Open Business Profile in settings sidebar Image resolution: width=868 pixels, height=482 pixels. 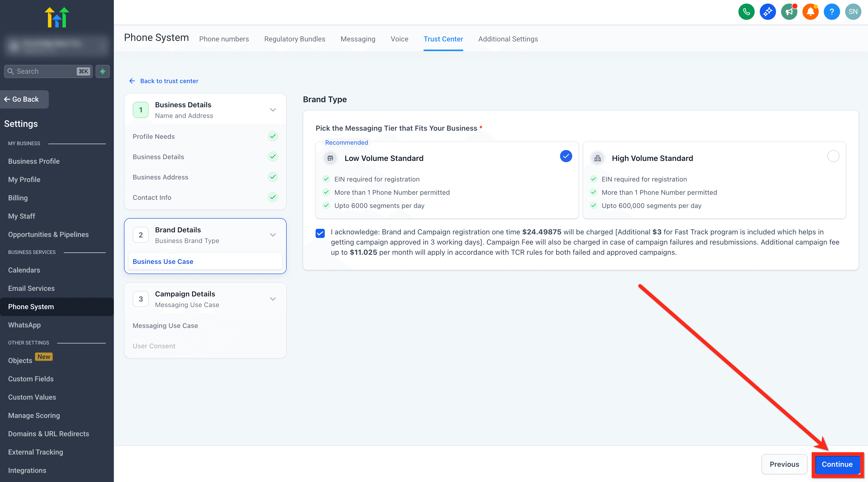pos(34,161)
